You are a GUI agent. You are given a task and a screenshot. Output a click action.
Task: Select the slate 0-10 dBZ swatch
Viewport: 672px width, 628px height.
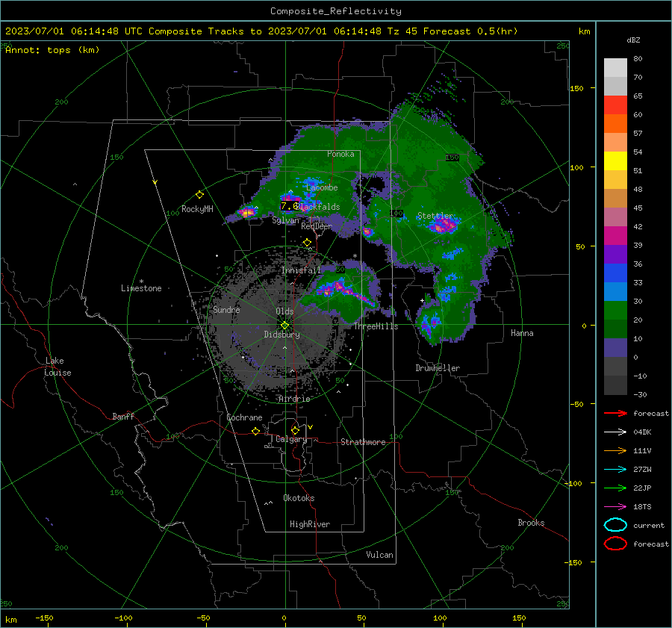pos(615,347)
